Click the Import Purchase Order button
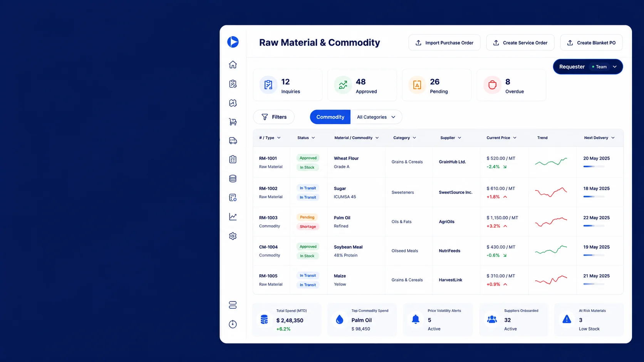 point(444,43)
